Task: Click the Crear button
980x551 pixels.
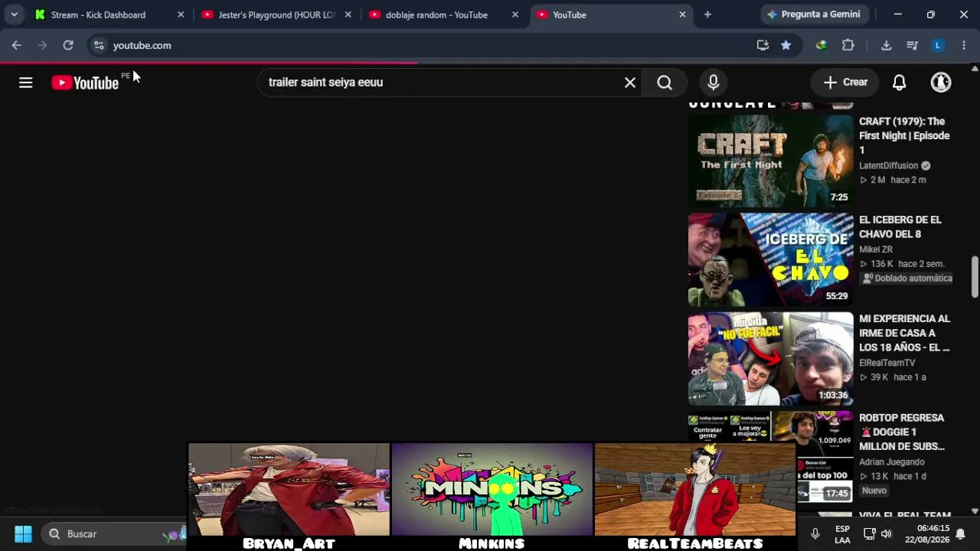Action: click(846, 83)
